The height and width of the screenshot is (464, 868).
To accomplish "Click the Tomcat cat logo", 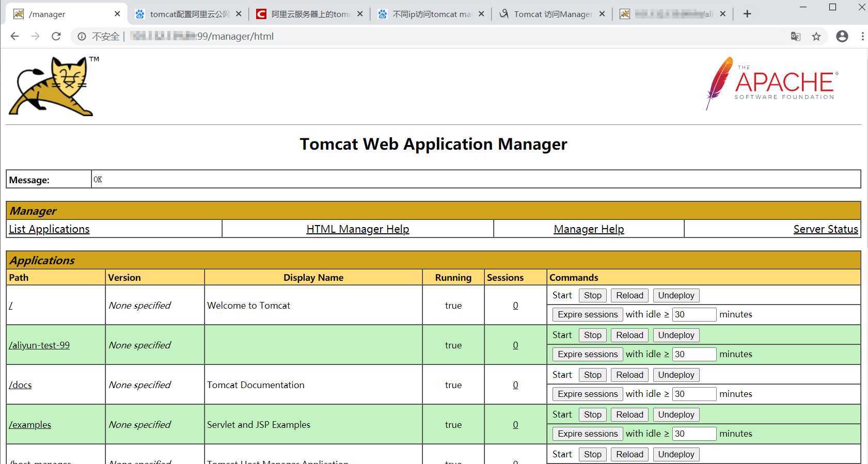I will pyautogui.click(x=54, y=86).
